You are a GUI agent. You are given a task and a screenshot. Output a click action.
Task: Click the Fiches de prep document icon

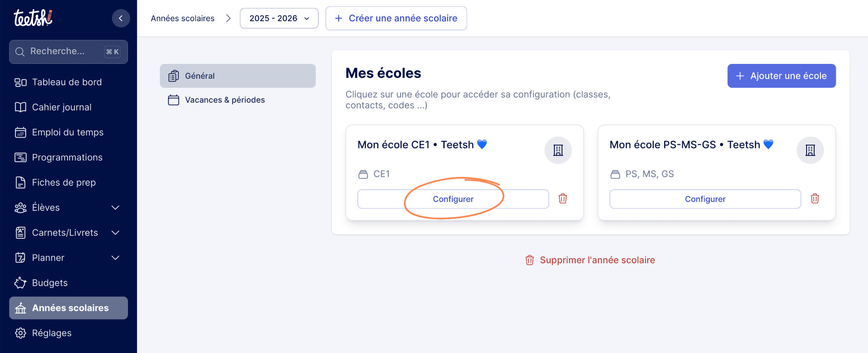pyautogui.click(x=20, y=182)
